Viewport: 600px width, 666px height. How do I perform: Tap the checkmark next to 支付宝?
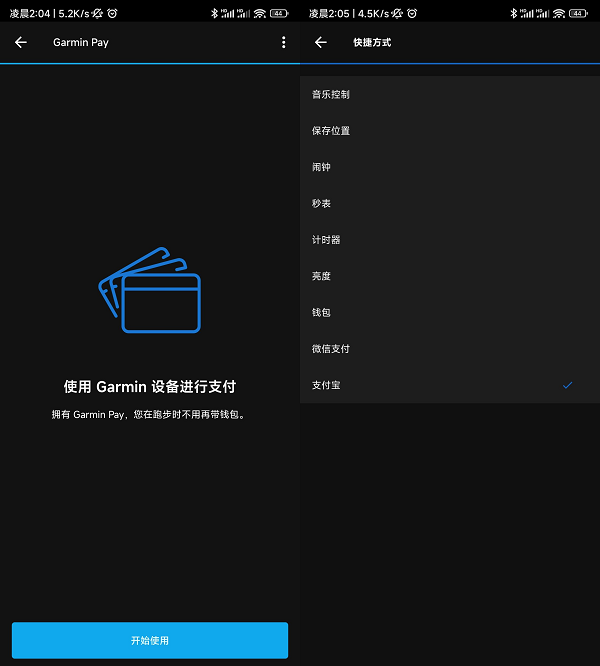click(567, 385)
